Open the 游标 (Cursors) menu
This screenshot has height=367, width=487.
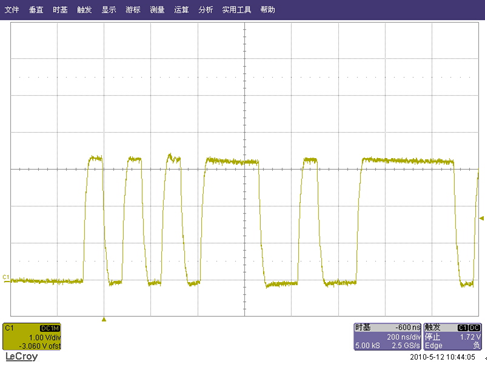pos(133,10)
